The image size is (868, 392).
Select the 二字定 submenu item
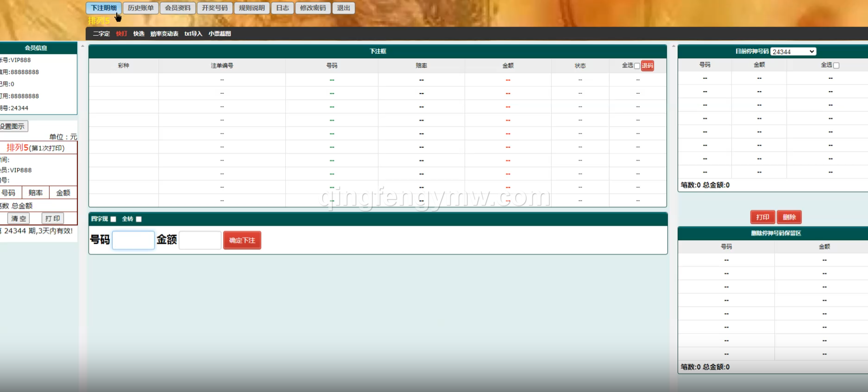(101, 34)
